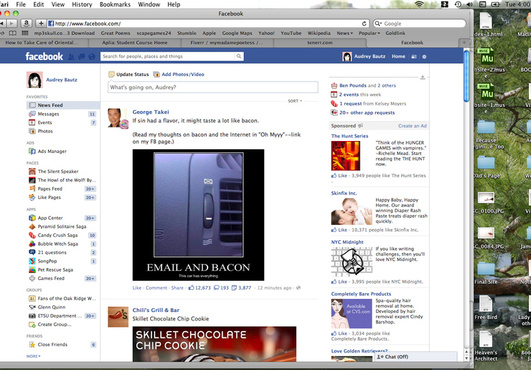Open Top Sites grid icon in the bookmarks bar
This screenshot has height=370, width=531.
coord(25,33)
